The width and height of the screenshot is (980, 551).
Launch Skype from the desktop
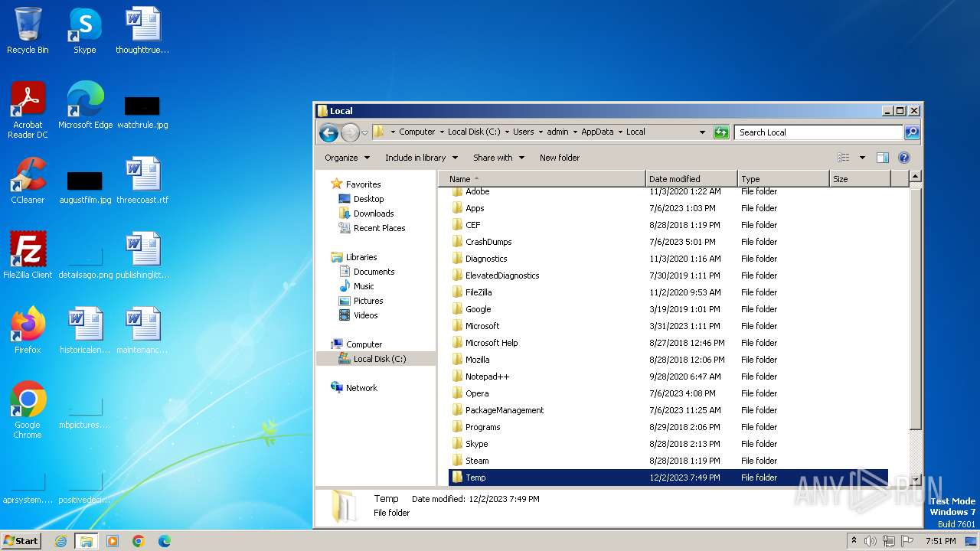coord(84,31)
